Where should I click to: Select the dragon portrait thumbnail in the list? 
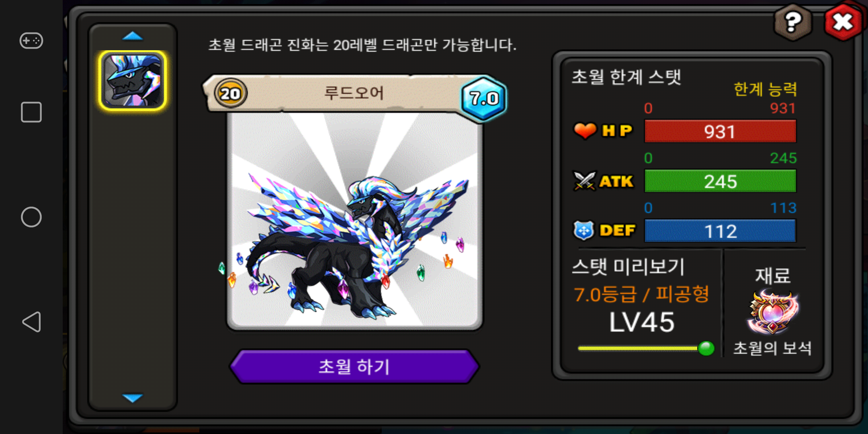[132, 80]
